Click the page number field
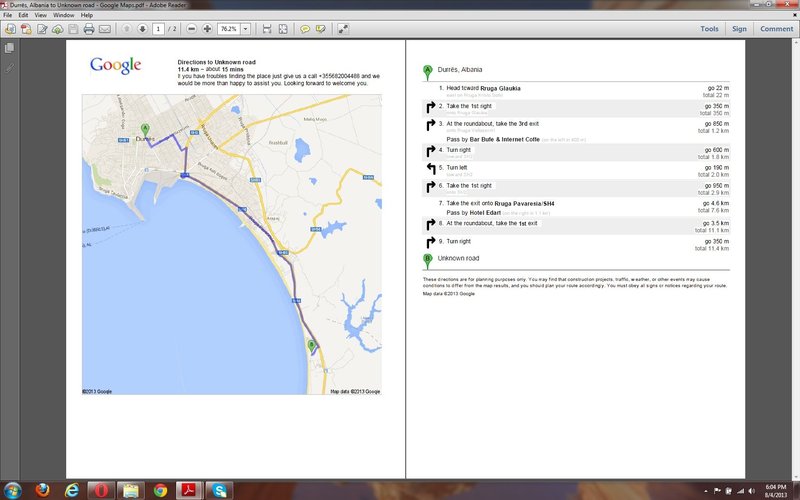This screenshot has width=800, height=500. tap(158, 29)
